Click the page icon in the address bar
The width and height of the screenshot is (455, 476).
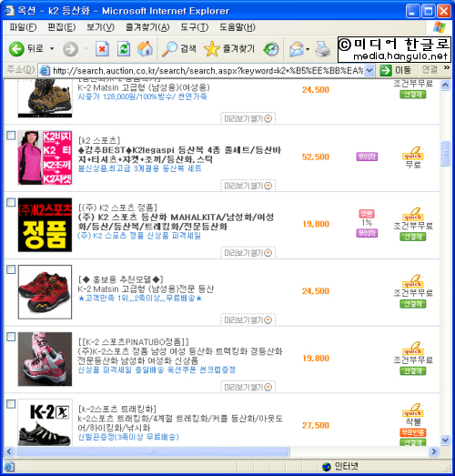tap(45, 71)
